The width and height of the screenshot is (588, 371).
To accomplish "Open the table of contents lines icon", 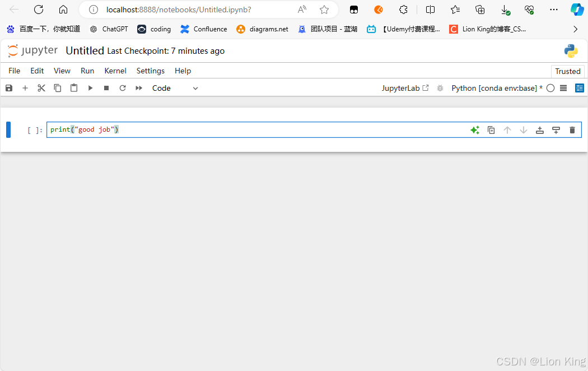I will click(x=563, y=88).
